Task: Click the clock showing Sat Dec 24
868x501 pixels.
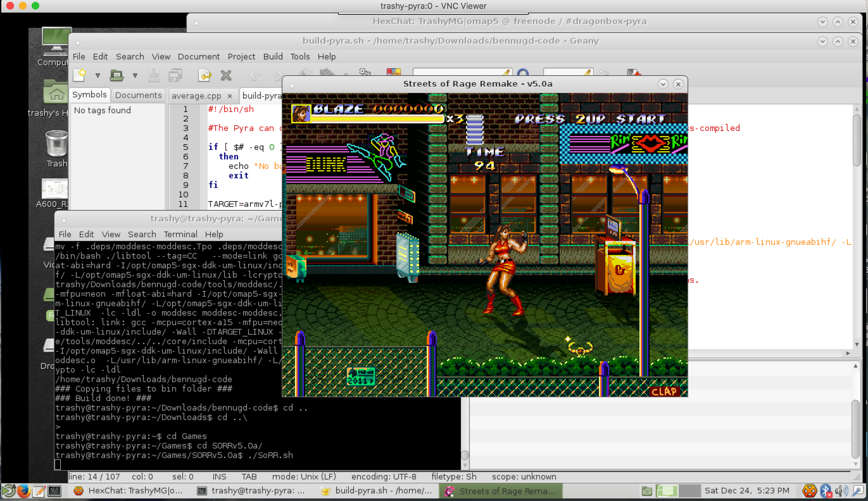Action: pos(747,491)
